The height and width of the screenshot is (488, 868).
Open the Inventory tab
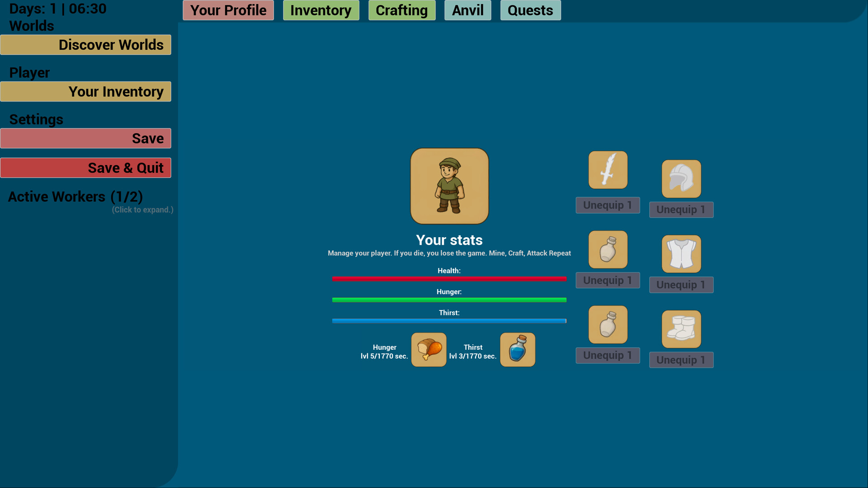(321, 10)
